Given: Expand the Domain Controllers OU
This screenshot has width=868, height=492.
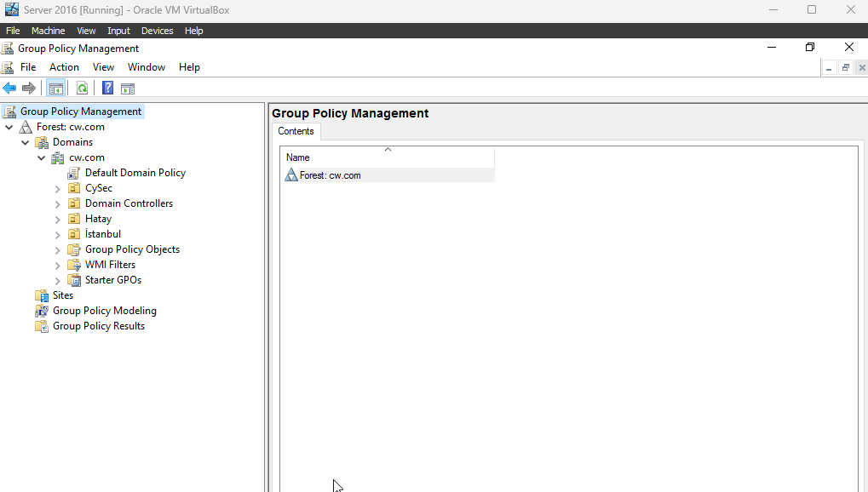Looking at the screenshot, I should [x=58, y=204].
